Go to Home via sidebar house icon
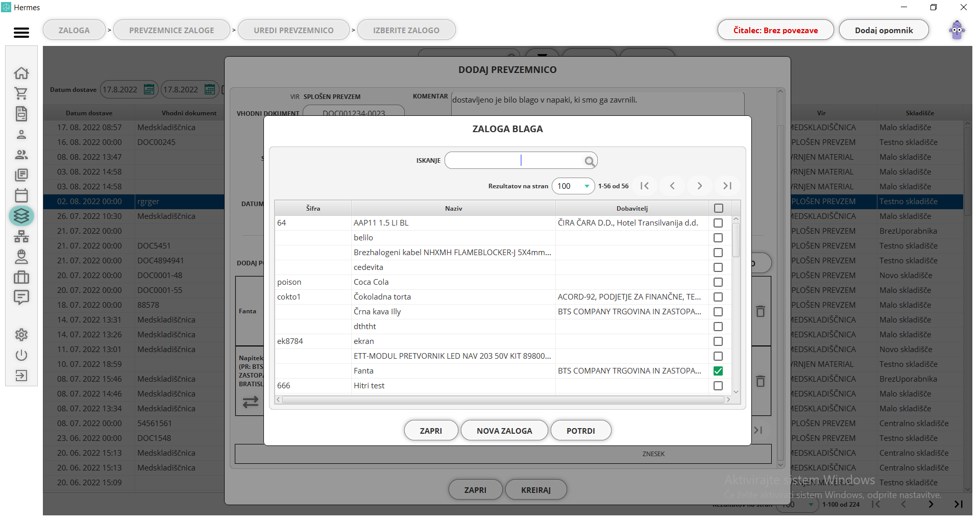 pos(21,73)
